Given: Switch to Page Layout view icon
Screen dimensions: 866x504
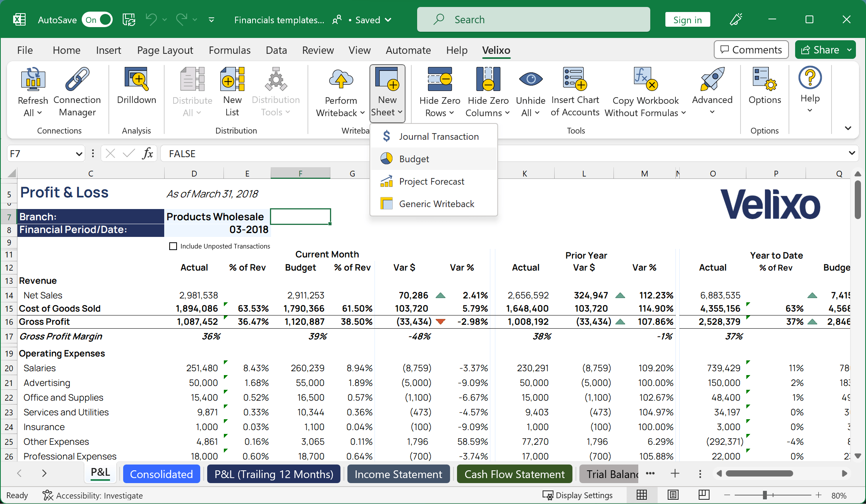Looking at the screenshot, I should click(673, 495).
